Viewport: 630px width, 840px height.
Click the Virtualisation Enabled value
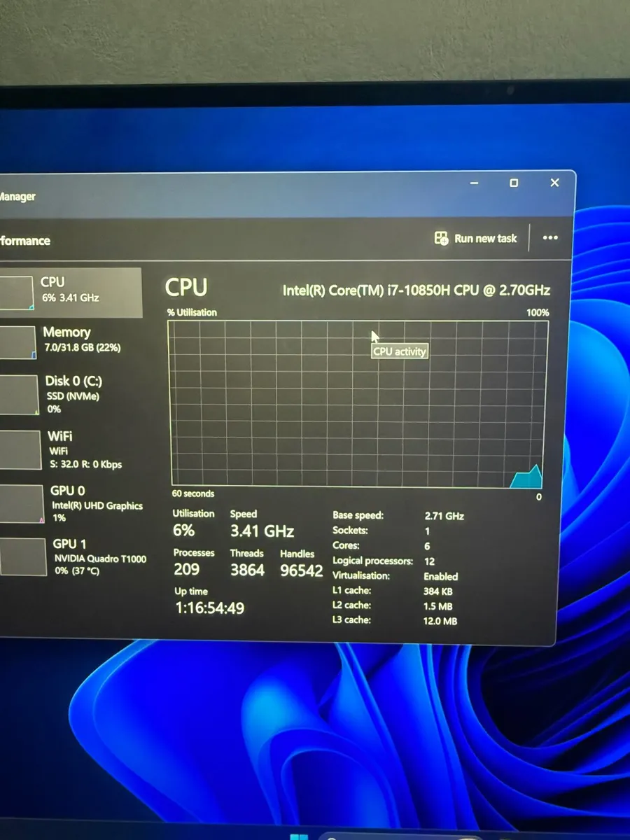coord(441,577)
